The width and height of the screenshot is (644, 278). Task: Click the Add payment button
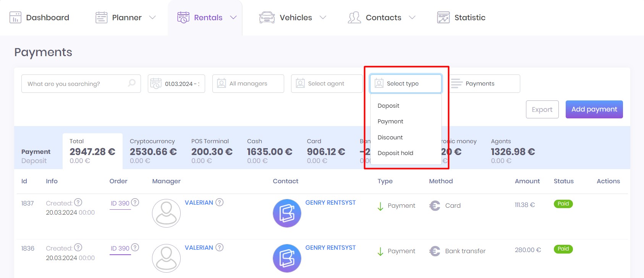point(594,109)
